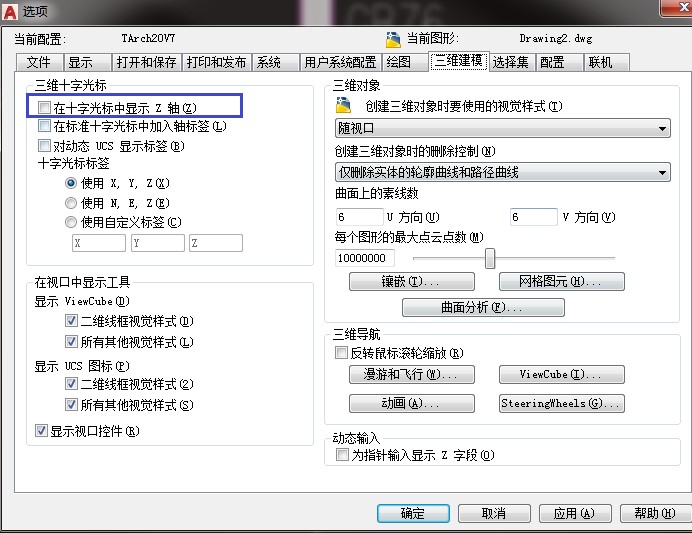Open SteeringWheels settings button
This screenshot has width=692, height=533.
[x=561, y=403]
